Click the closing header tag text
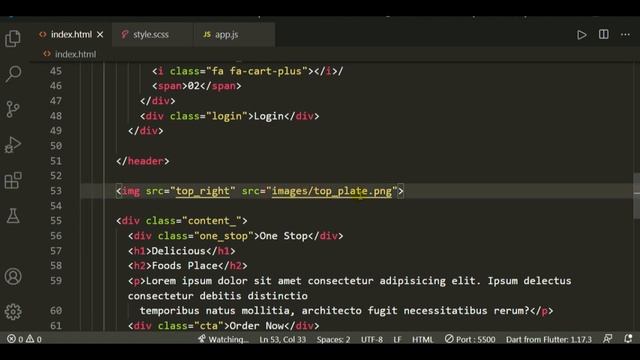640x360 pixels. [x=142, y=161]
